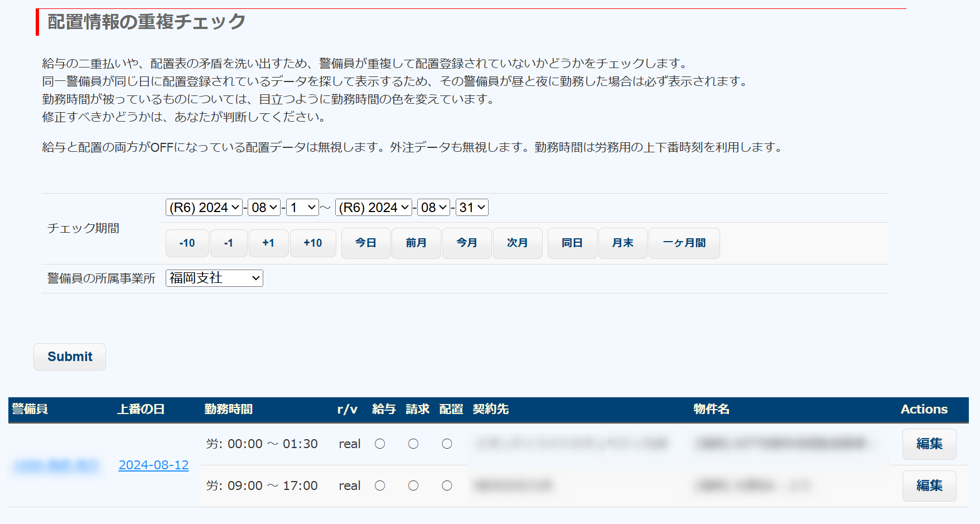Image resolution: width=980 pixels, height=524 pixels.
Task: Set period to 今月
Action: (467, 243)
